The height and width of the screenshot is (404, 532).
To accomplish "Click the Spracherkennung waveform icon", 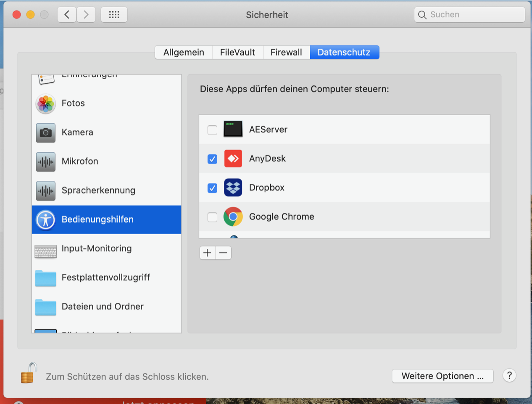I will pos(46,190).
